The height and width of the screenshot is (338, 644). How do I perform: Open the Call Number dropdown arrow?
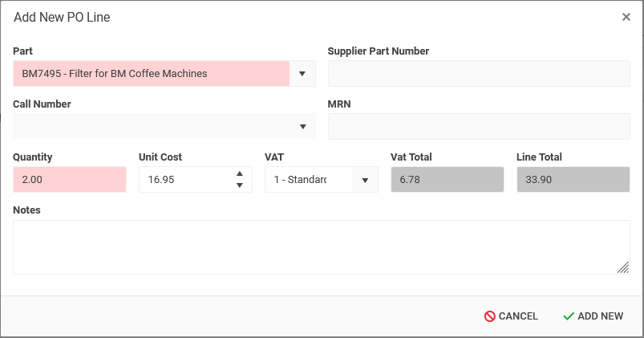coord(302,127)
